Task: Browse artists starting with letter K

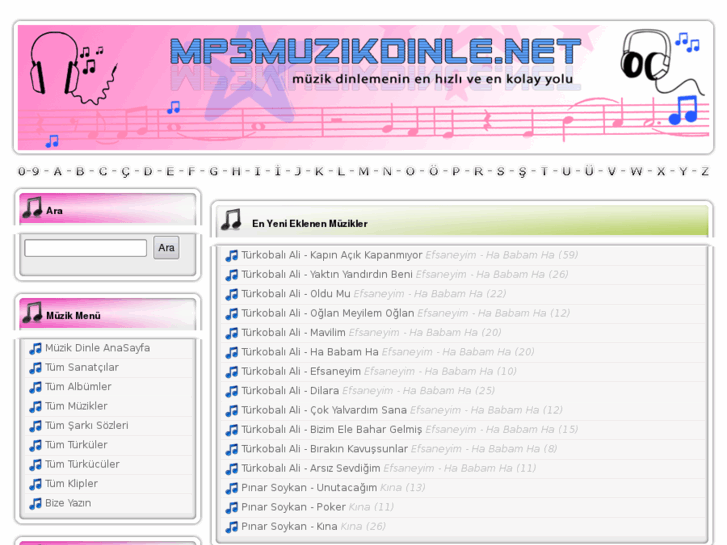Action: pyautogui.click(x=319, y=172)
